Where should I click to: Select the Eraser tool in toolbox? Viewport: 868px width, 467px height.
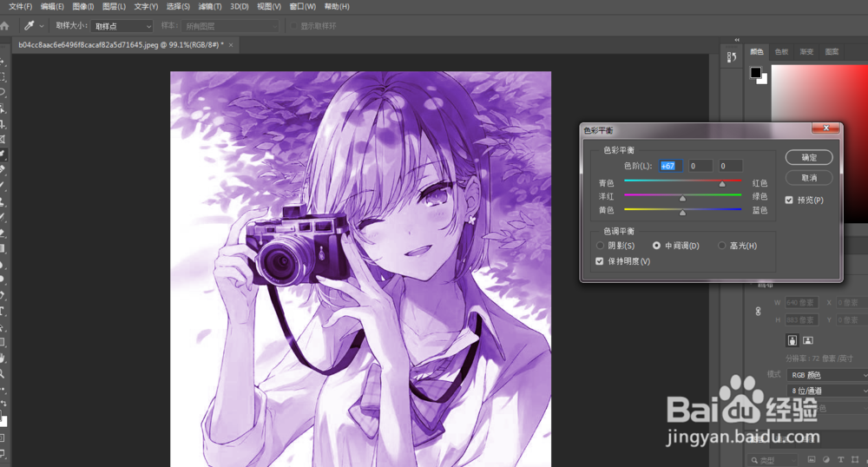[3, 233]
